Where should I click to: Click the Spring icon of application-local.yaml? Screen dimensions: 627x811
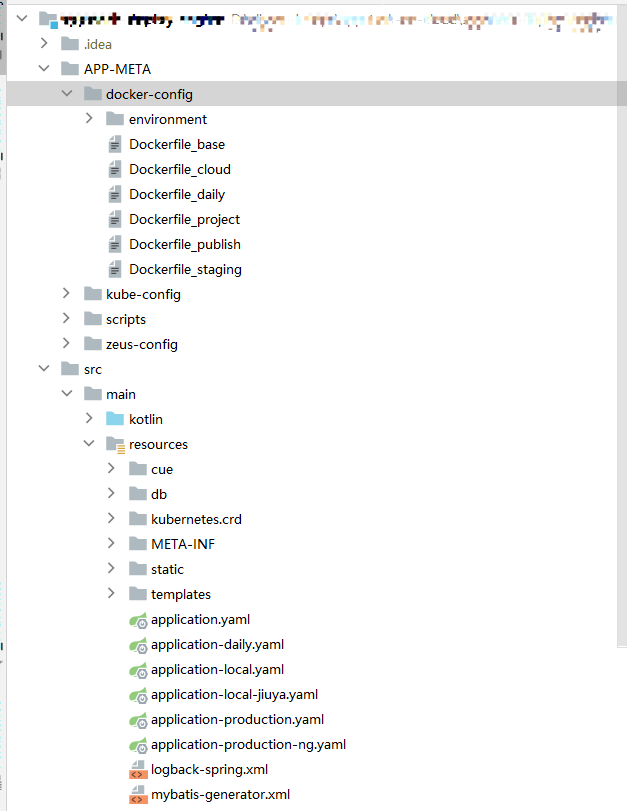pyautogui.click(x=138, y=670)
